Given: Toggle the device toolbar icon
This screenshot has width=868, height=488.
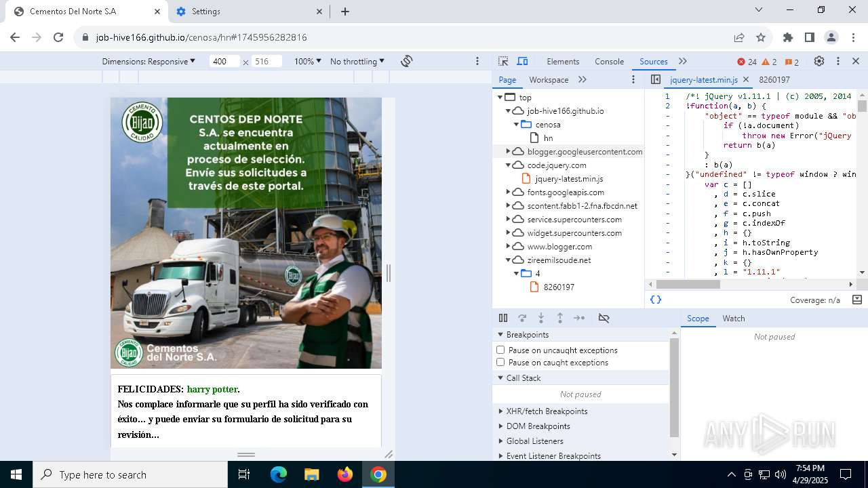Looking at the screenshot, I should tap(522, 61).
